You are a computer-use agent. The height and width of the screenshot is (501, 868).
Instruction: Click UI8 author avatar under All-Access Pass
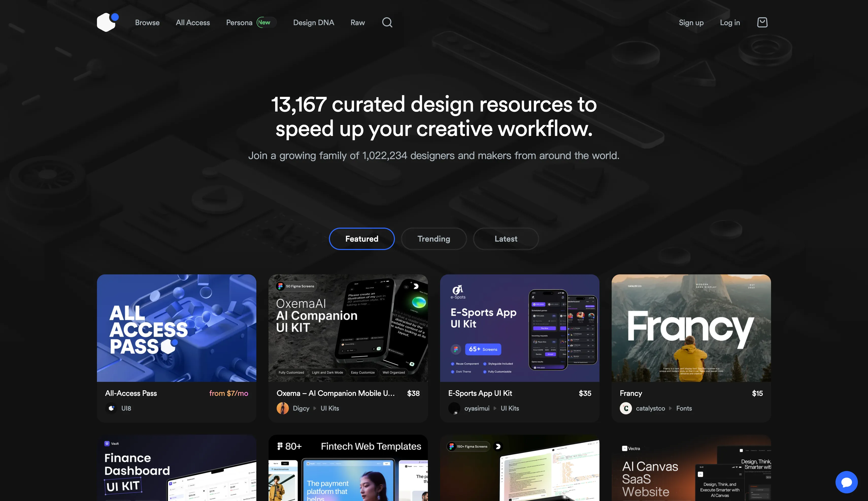[x=111, y=409]
